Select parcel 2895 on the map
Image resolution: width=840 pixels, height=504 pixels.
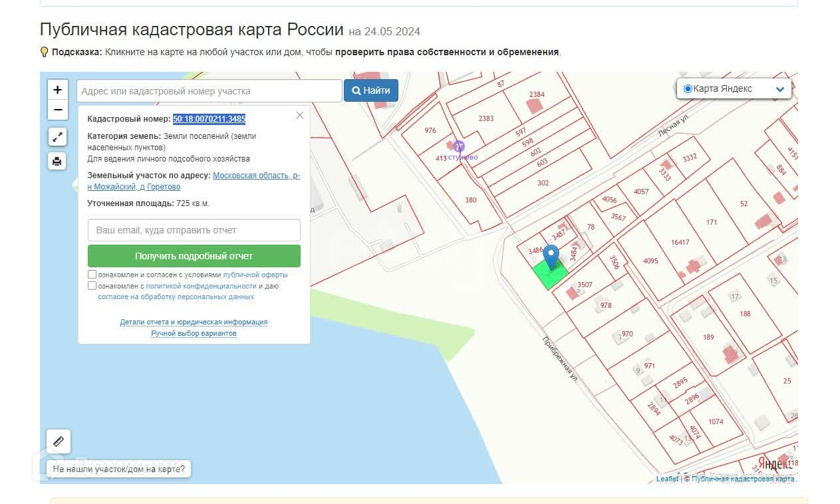click(x=680, y=383)
